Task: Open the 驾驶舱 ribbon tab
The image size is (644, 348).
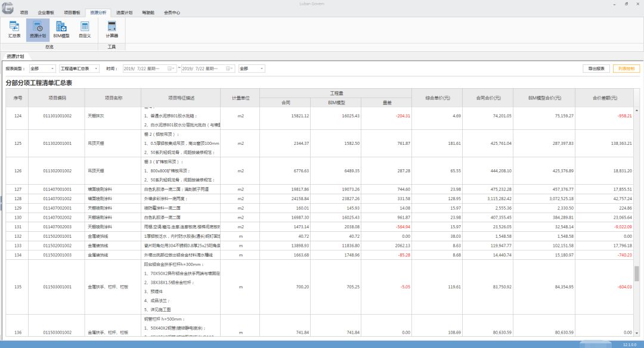Action: (x=148, y=13)
